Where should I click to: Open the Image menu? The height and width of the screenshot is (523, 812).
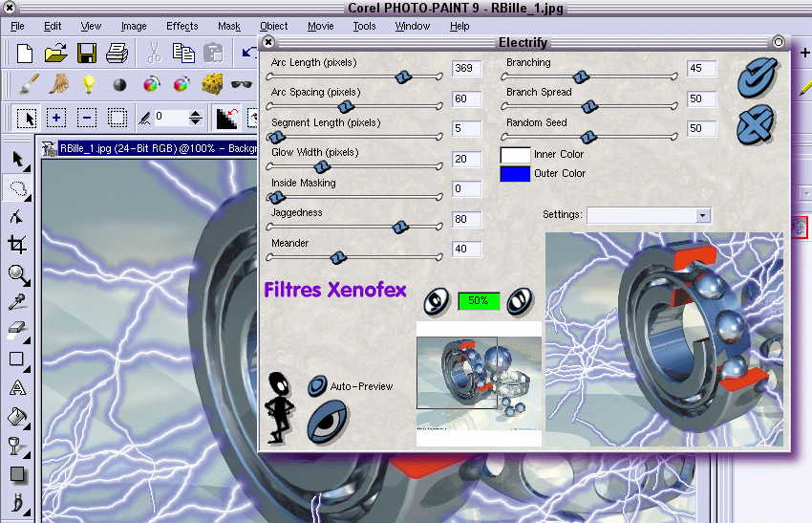[x=134, y=27]
